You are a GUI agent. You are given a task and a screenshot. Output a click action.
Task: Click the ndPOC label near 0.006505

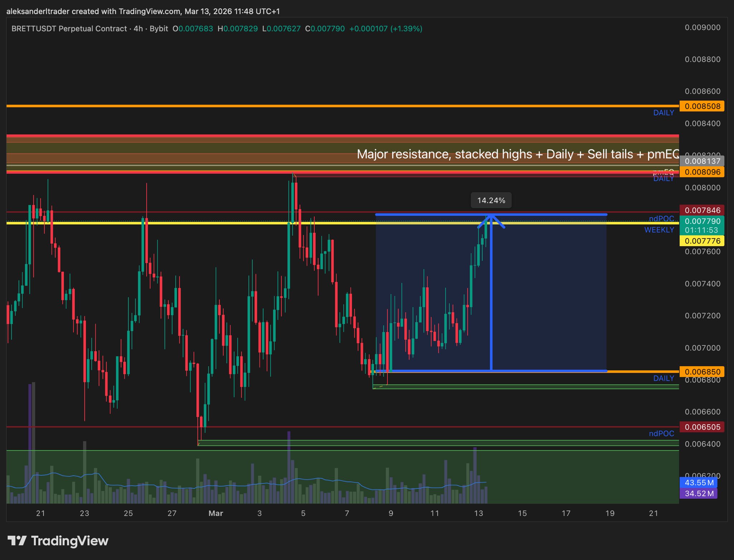(x=661, y=434)
